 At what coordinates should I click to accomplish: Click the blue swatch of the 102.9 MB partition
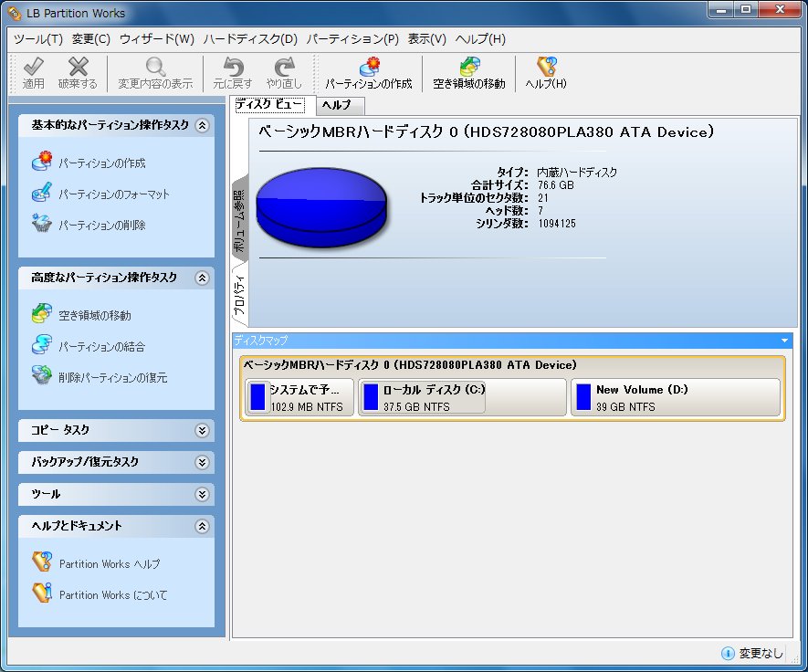coord(257,397)
